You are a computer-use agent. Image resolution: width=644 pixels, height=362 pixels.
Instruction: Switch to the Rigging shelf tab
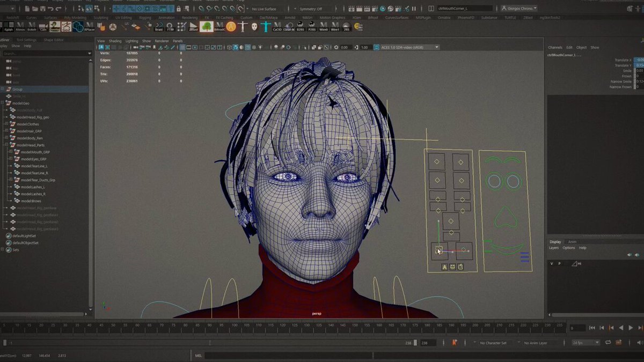click(145, 17)
